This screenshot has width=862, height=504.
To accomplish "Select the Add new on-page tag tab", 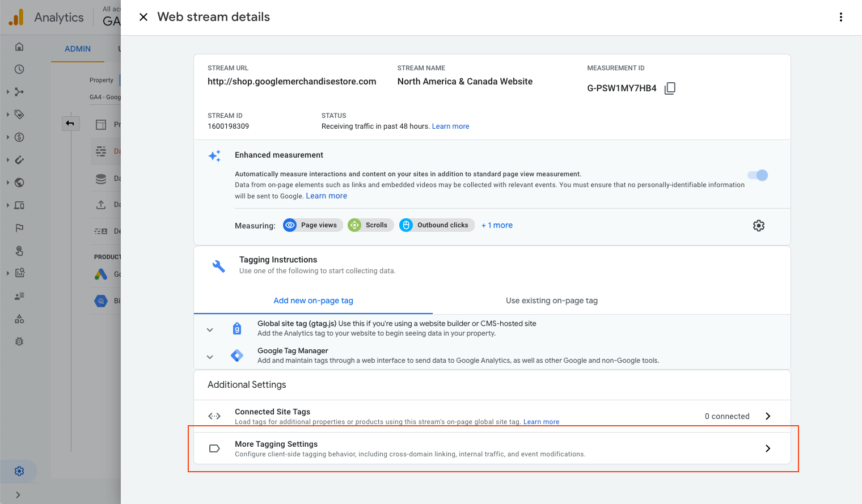I will tap(313, 300).
